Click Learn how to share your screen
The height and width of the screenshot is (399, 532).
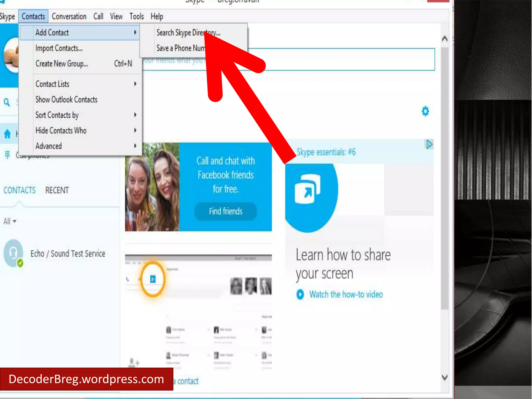click(343, 264)
